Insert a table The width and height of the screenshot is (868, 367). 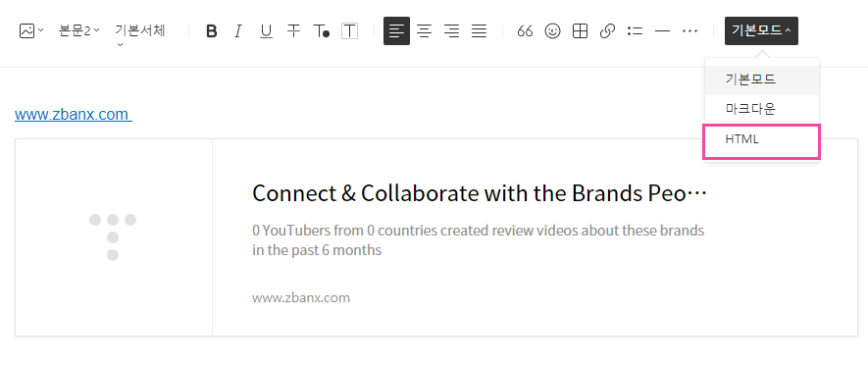tap(580, 31)
